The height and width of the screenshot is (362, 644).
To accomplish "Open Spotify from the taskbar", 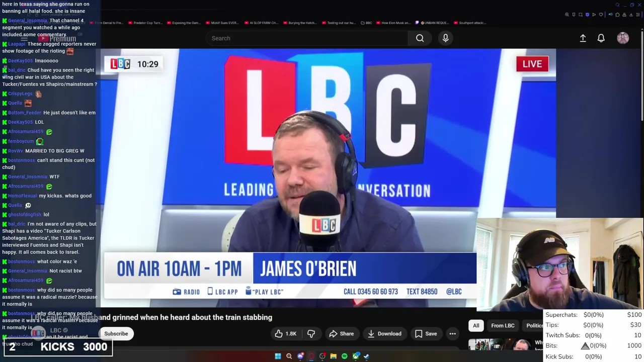I will point(345,356).
